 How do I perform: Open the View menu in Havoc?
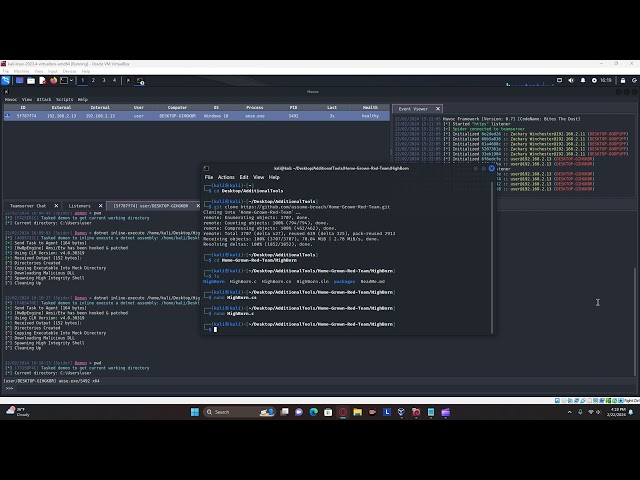tap(27, 99)
